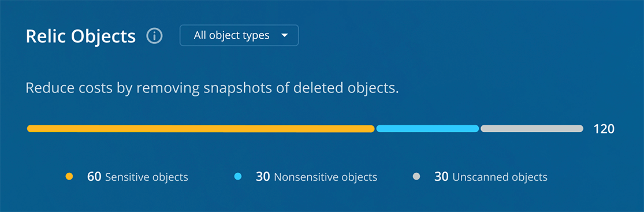Click the info icon beside Relic Objects
The height and width of the screenshot is (212, 644).
[154, 36]
